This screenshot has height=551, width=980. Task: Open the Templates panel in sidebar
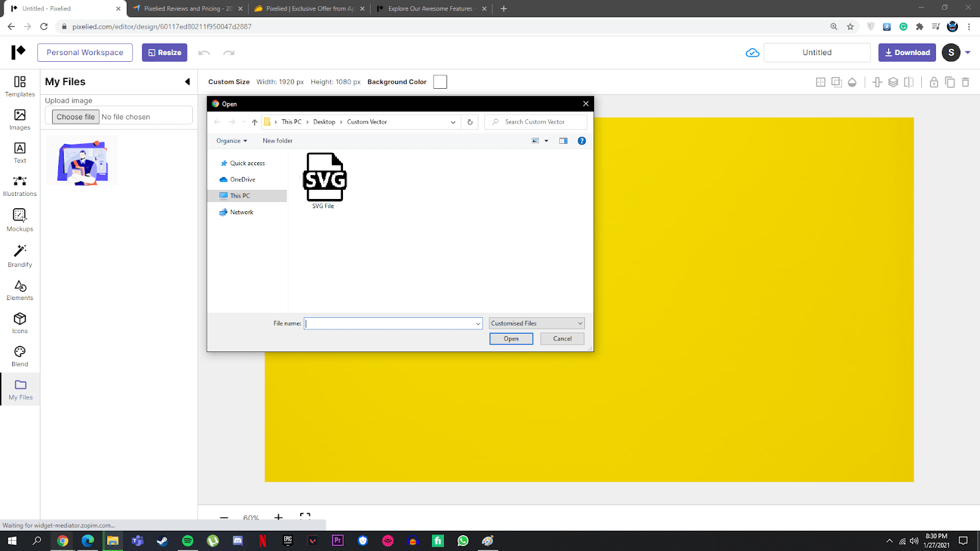coord(20,86)
